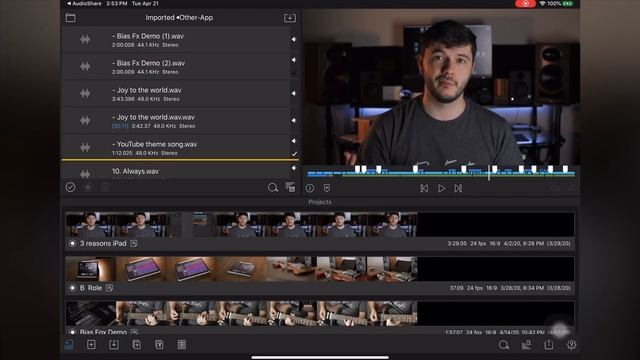Click the YouTube theme song.wav checkmark
The height and width of the screenshot is (360, 640).
(x=294, y=154)
